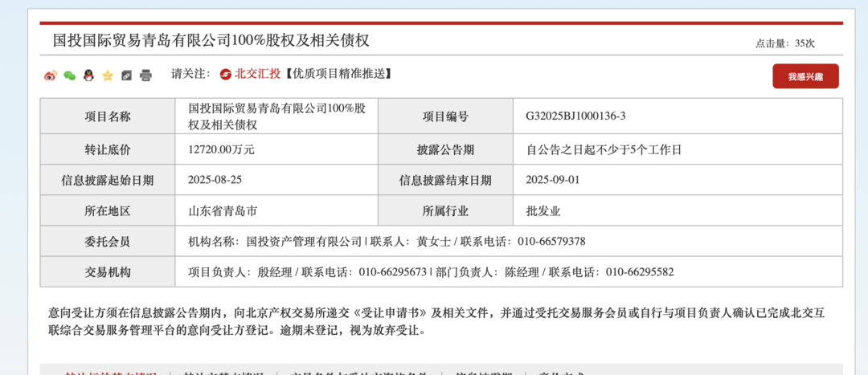Click the 点击量：35次 view counter
The image size is (868, 375).
click(x=785, y=43)
